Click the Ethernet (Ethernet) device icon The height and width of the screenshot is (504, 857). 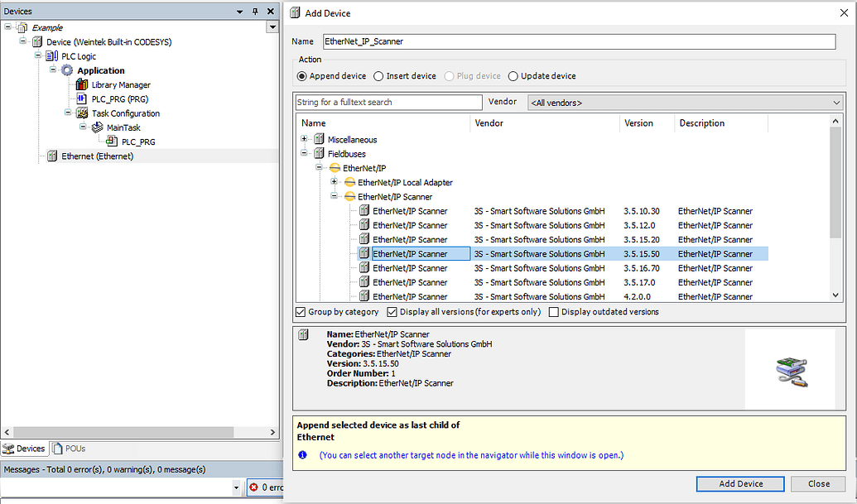tap(51, 156)
